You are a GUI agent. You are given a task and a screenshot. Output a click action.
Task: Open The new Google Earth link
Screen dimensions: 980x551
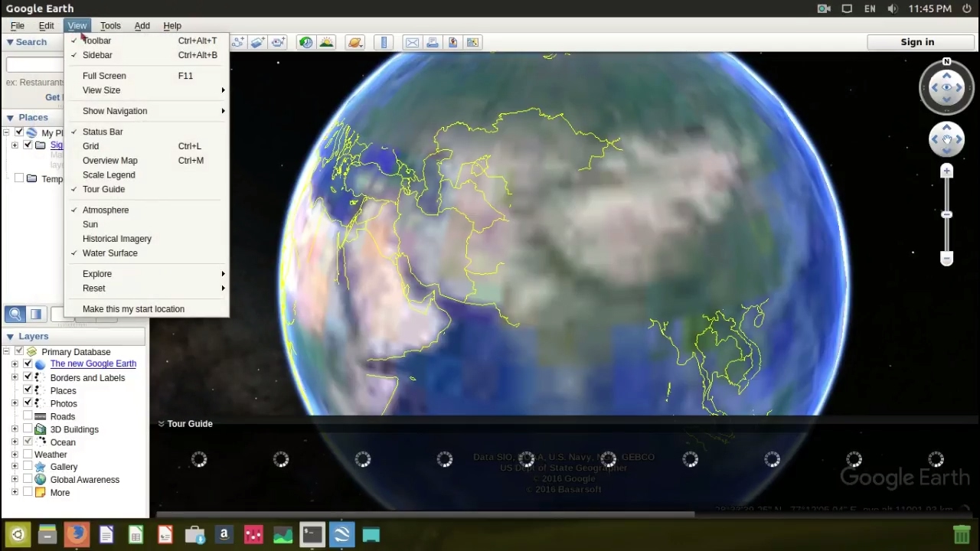[93, 364]
